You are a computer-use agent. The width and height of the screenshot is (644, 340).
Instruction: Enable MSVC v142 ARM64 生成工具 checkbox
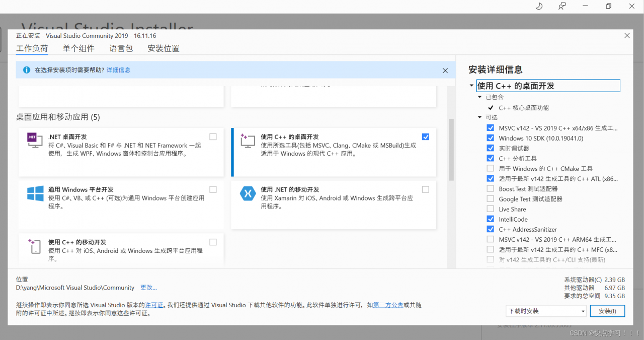click(x=491, y=239)
